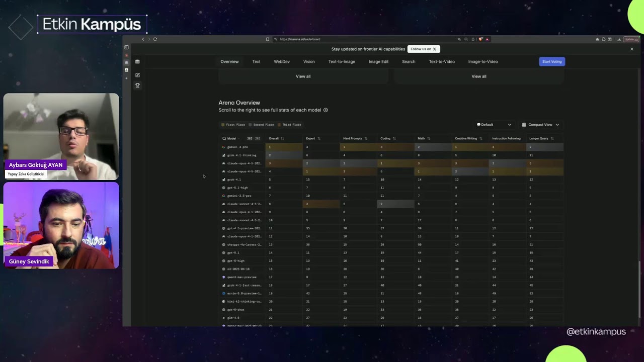Click the glm-4.6 model name
Screen dimensions: 644x362
233,318
